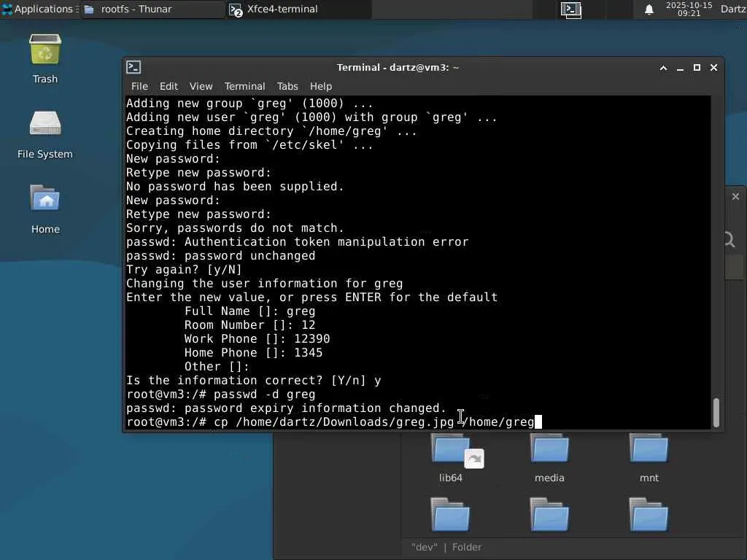Click the 'passwd -d greg' line in the terminal

pos(221,394)
